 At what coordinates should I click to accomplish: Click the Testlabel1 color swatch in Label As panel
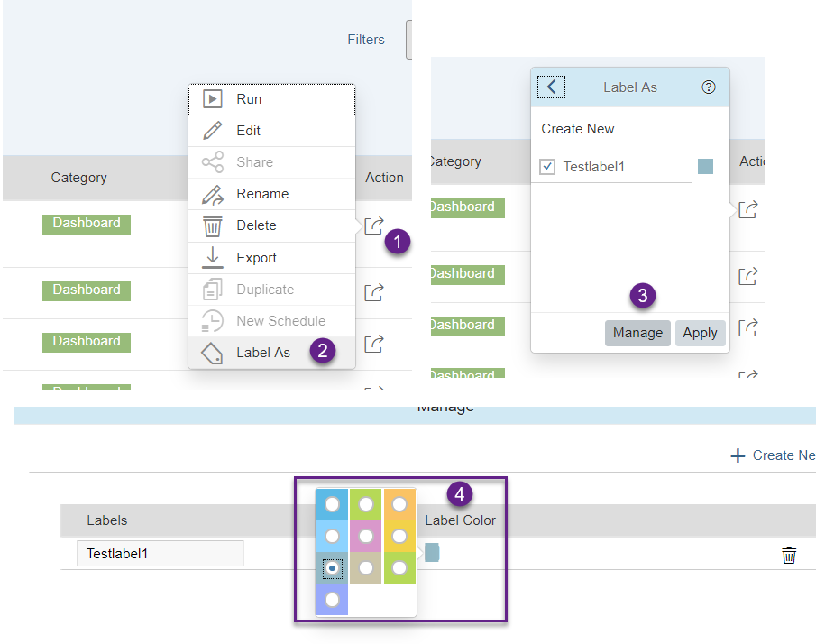(x=705, y=167)
